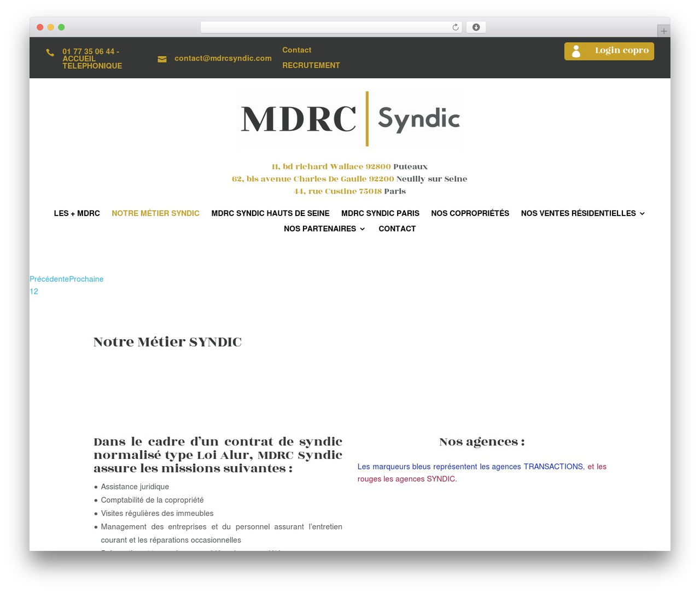Navigate to Nos Copropriétés
This screenshot has width=700, height=593.
(x=470, y=213)
